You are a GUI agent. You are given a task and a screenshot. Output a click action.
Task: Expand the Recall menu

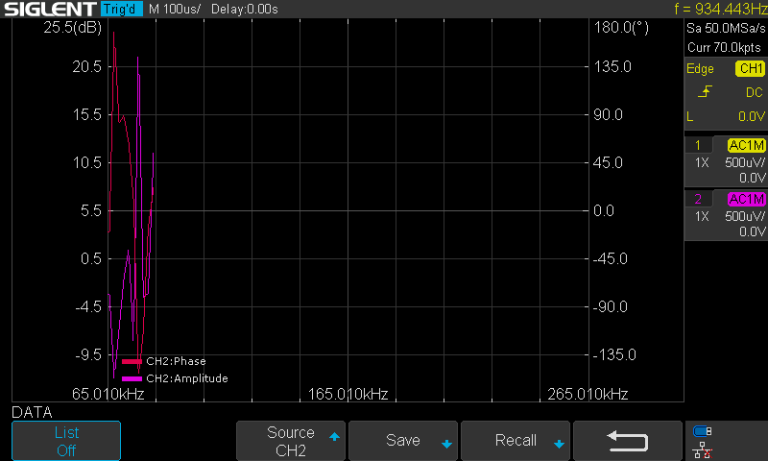click(516, 441)
